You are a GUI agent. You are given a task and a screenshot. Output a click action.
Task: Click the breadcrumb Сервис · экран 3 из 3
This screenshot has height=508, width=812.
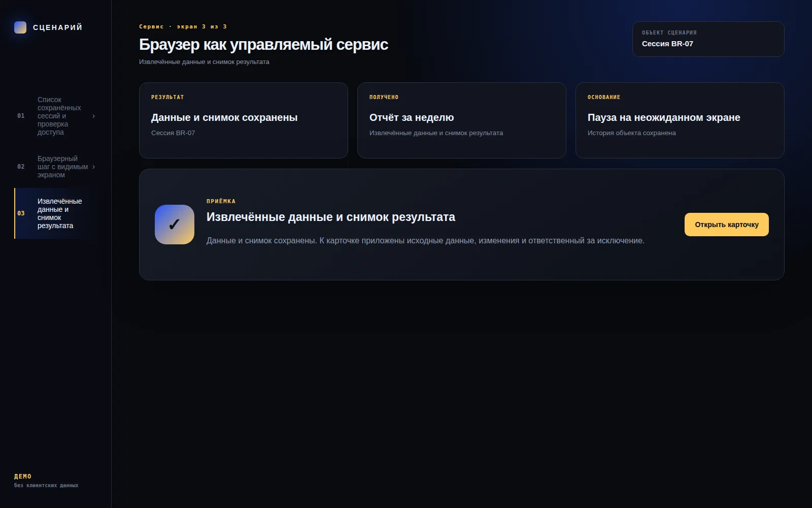[183, 26]
